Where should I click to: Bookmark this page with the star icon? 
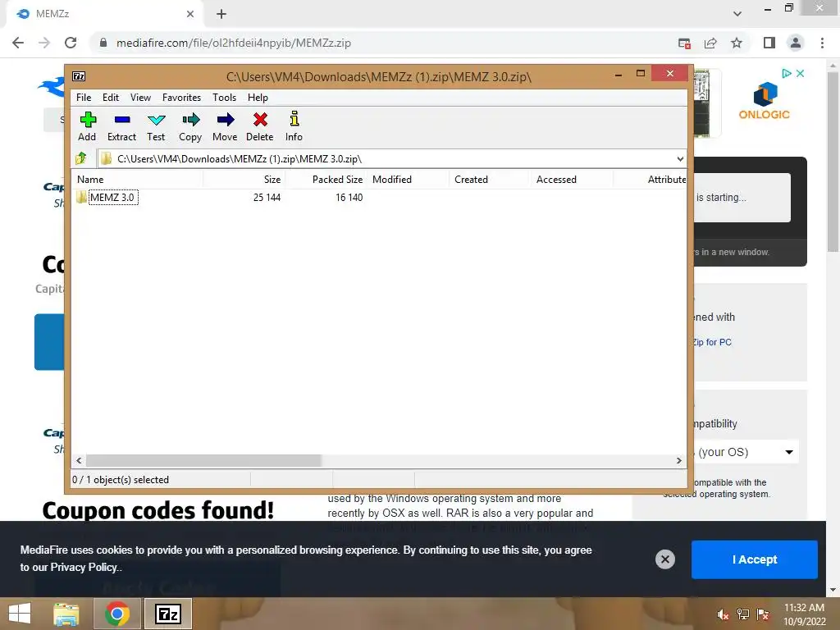coord(737,43)
